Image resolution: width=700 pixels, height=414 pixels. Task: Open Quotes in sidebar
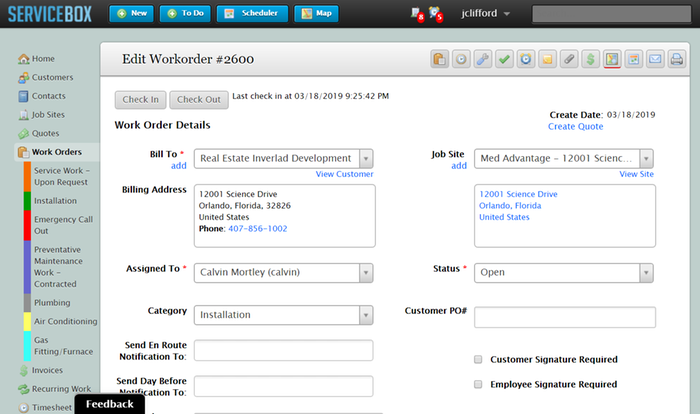[x=38, y=134]
